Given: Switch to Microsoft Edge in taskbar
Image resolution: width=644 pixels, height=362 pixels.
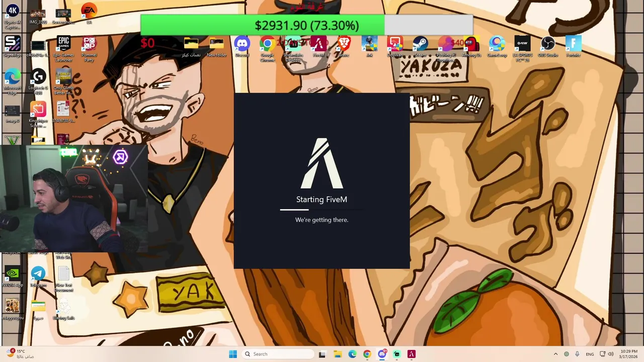Looking at the screenshot, I should (352, 354).
